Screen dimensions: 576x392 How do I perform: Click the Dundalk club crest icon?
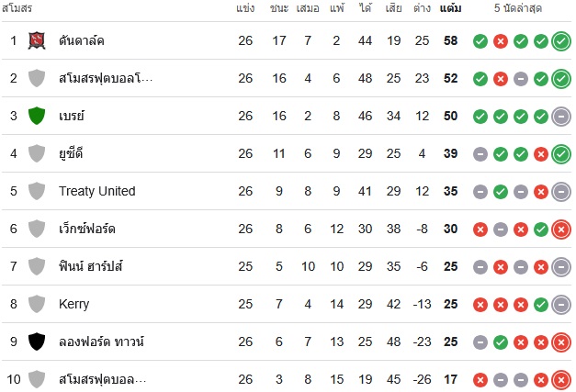[x=37, y=40]
